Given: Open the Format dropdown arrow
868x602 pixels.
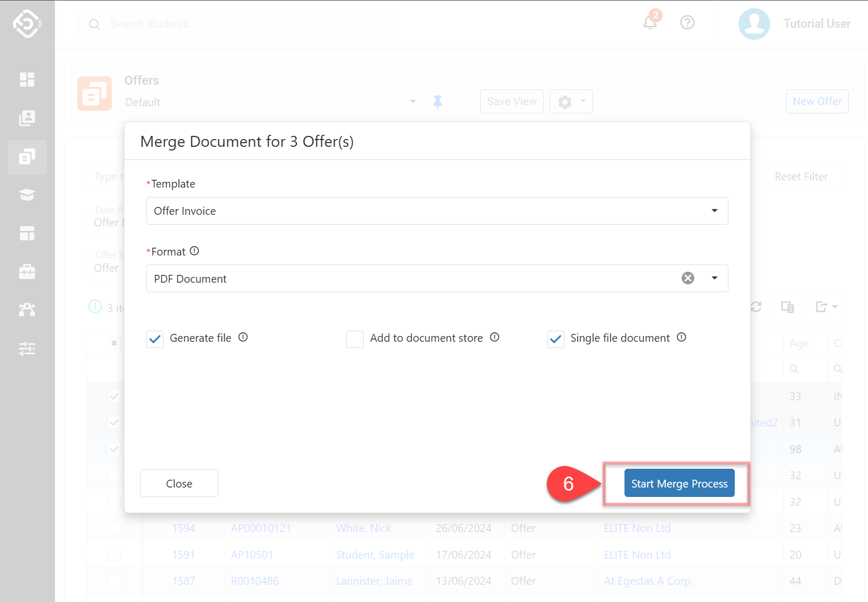Looking at the screenshot, I should point(714,278).
